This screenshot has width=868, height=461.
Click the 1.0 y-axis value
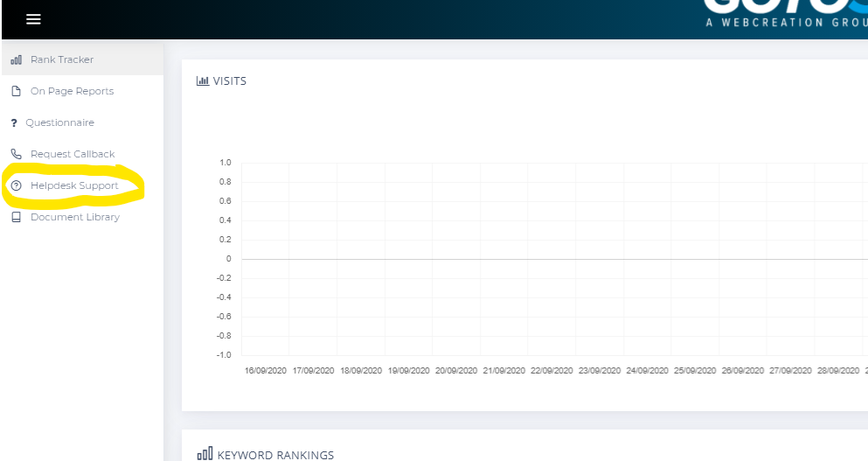point(226,163)
